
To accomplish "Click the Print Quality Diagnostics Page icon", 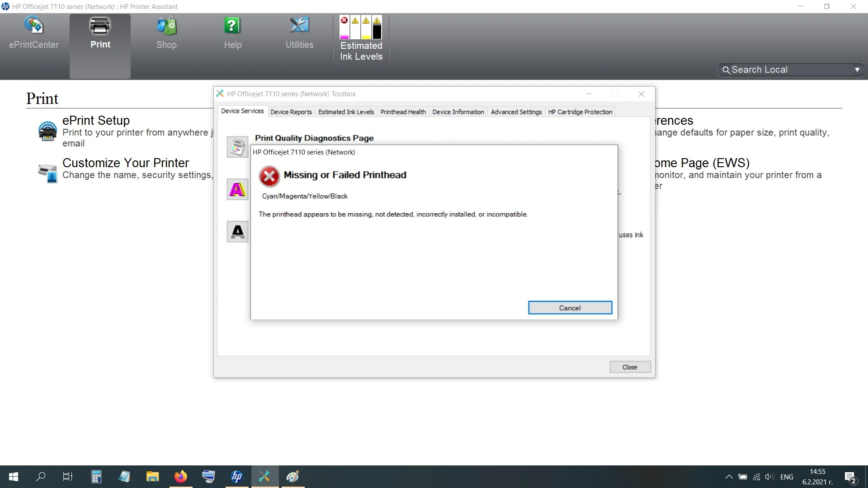I will coord(237,147).
